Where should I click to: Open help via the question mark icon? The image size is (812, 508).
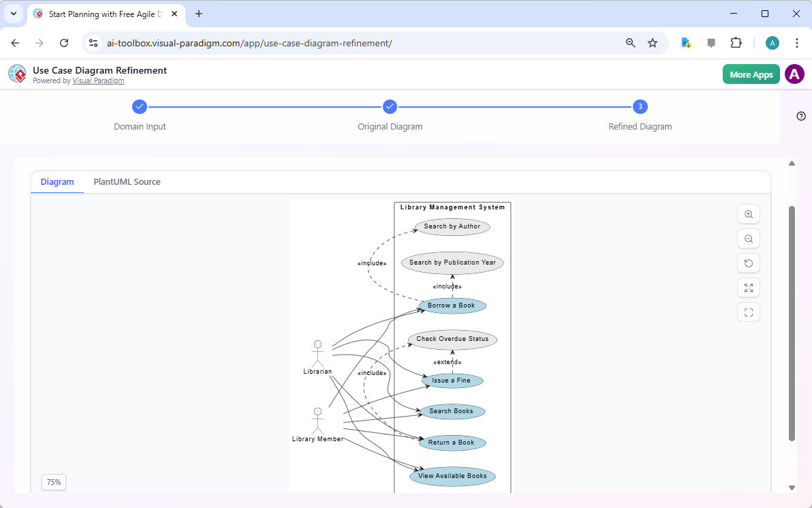(x=800, y=116)
